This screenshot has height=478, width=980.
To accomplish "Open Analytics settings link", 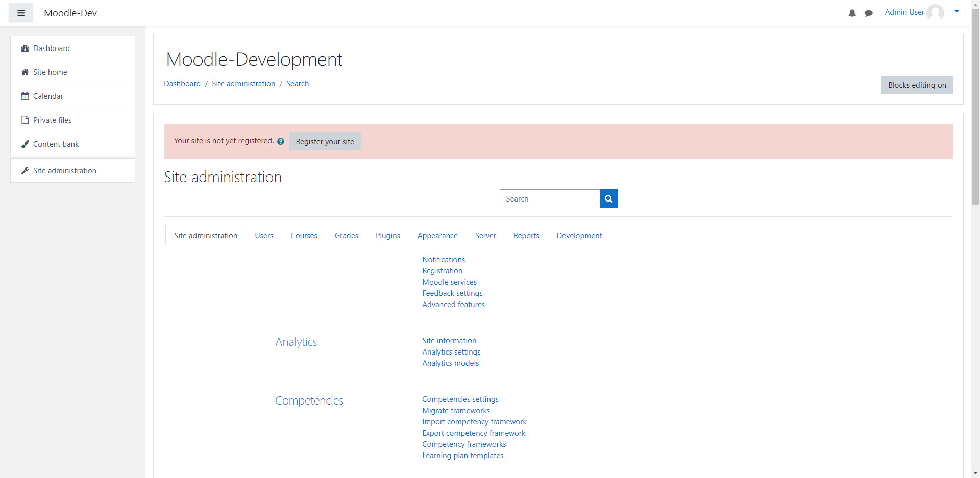I will [x=451, y=352].
